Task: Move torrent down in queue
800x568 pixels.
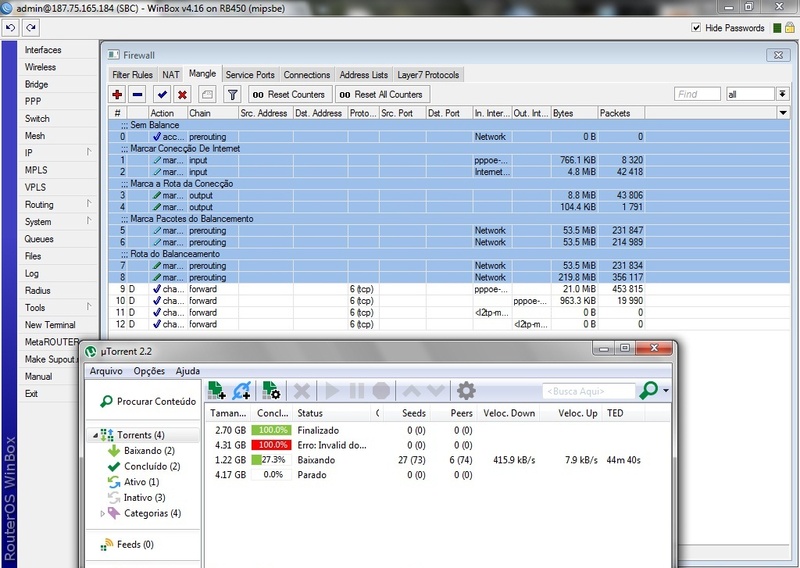Action: click(x=436, y=391)
